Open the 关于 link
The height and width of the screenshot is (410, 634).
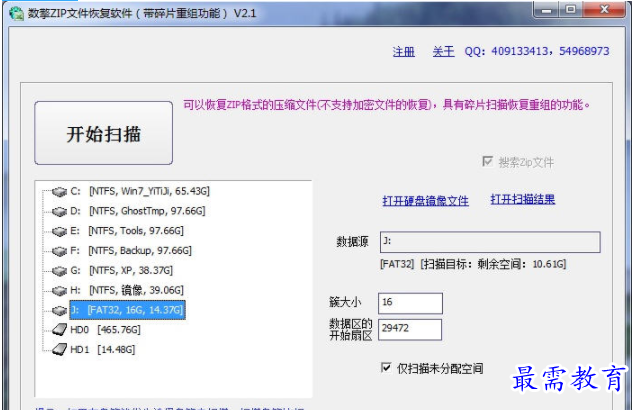(x=443, y=51)
